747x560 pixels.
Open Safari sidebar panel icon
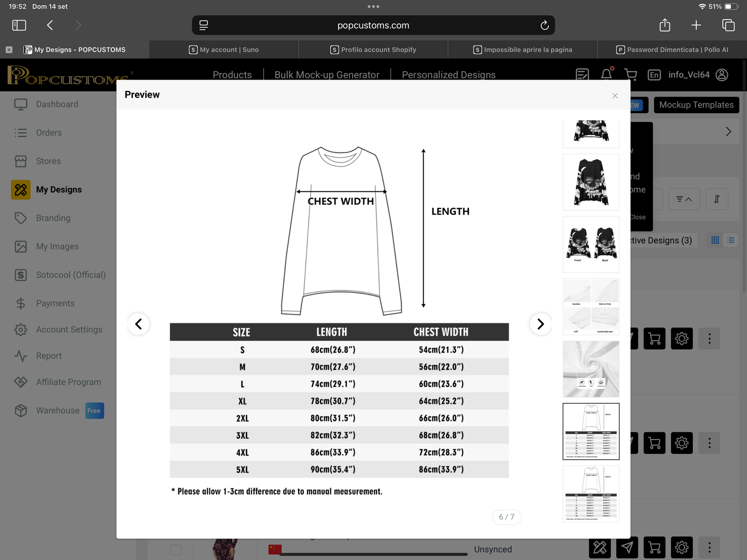tap(19, 25)
